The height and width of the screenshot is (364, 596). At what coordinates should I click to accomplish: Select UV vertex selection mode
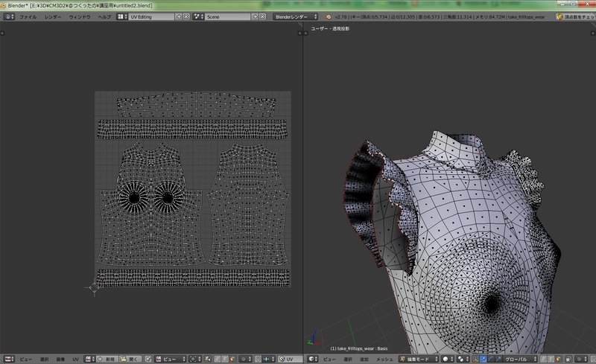[217, 359]
